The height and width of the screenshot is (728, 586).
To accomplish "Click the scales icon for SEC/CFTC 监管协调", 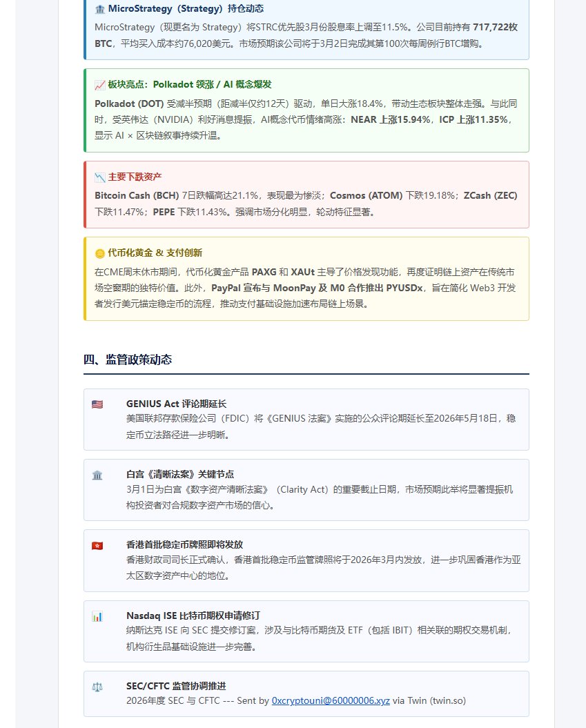I will click(97, 687).
